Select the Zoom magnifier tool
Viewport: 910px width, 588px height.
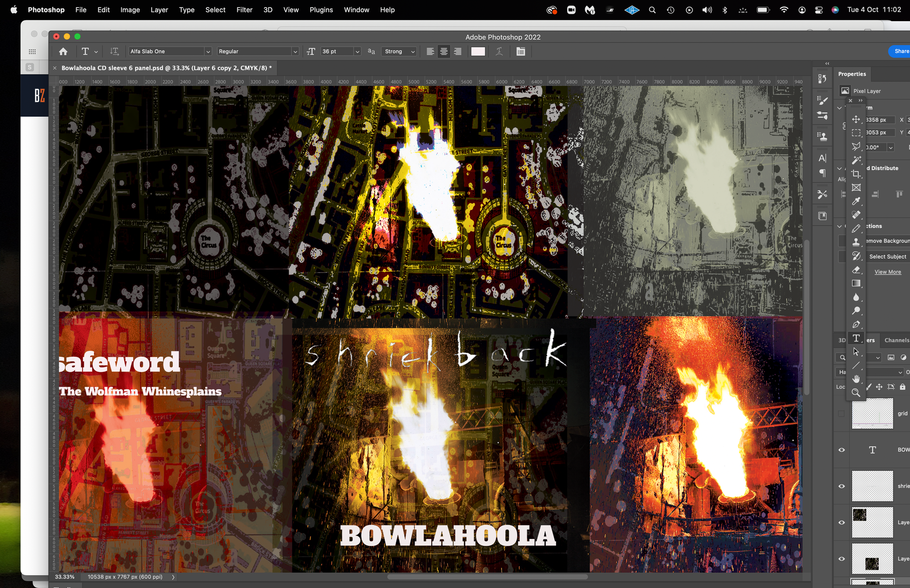tap(856, 393)
